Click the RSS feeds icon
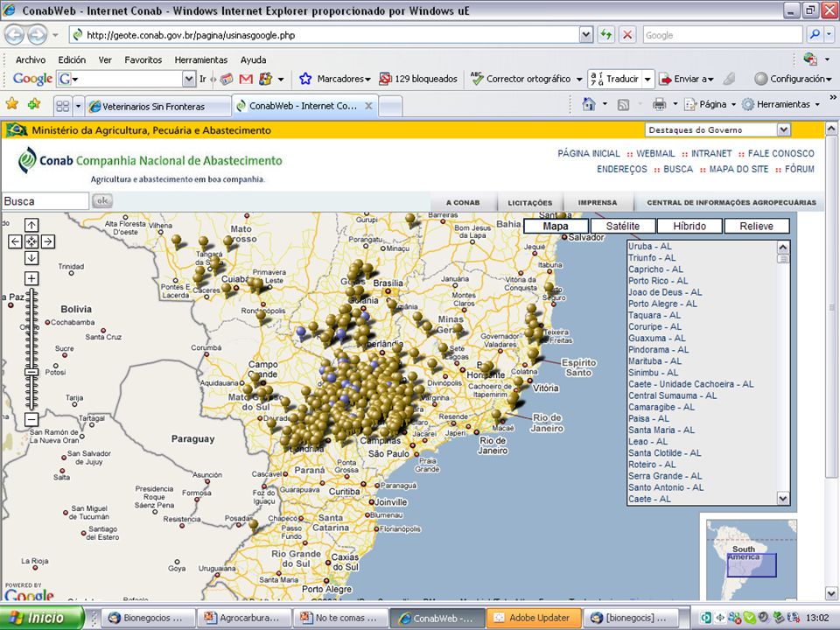Viewport: 840px width, 630px height. (x=623, y=105)
